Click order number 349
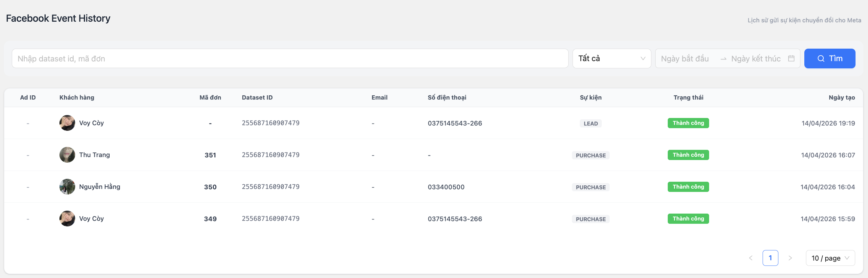 pos(210,219)
